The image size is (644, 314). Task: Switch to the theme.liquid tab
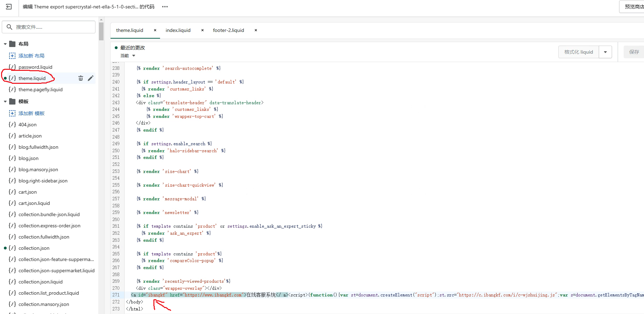click(130, 30)
